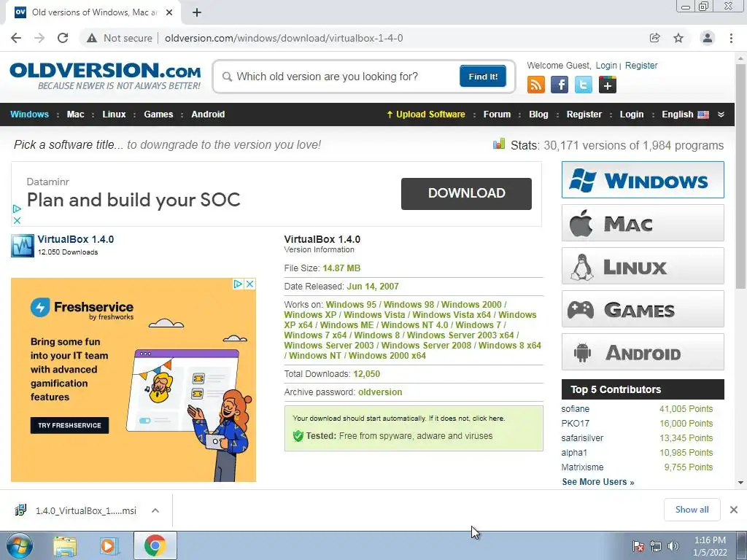Open Windows Media Player from taskbar
The height and width of the screenshot is (560, 747).
pos(109,546)
